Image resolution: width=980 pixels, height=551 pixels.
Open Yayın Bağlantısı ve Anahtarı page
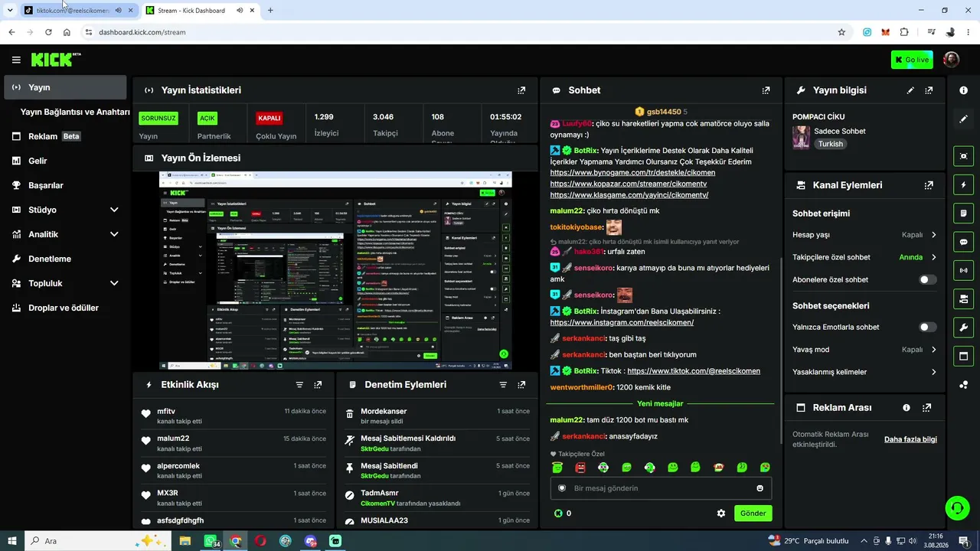(x=75, y=112)
